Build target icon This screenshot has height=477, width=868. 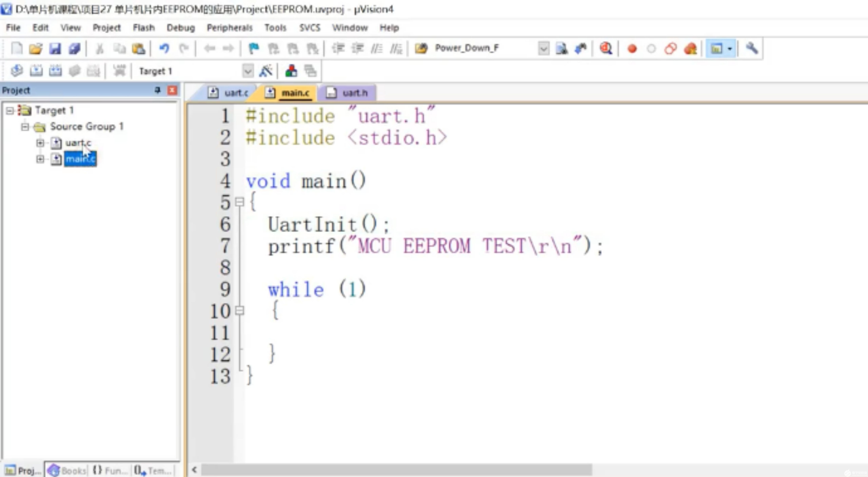[36, 71]
